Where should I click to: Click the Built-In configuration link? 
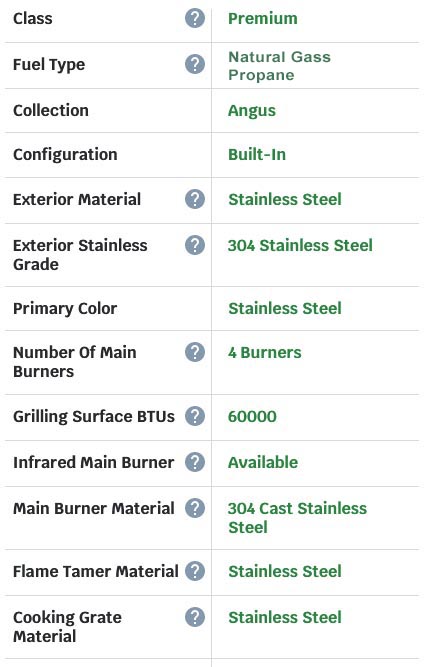coord(257,155)
